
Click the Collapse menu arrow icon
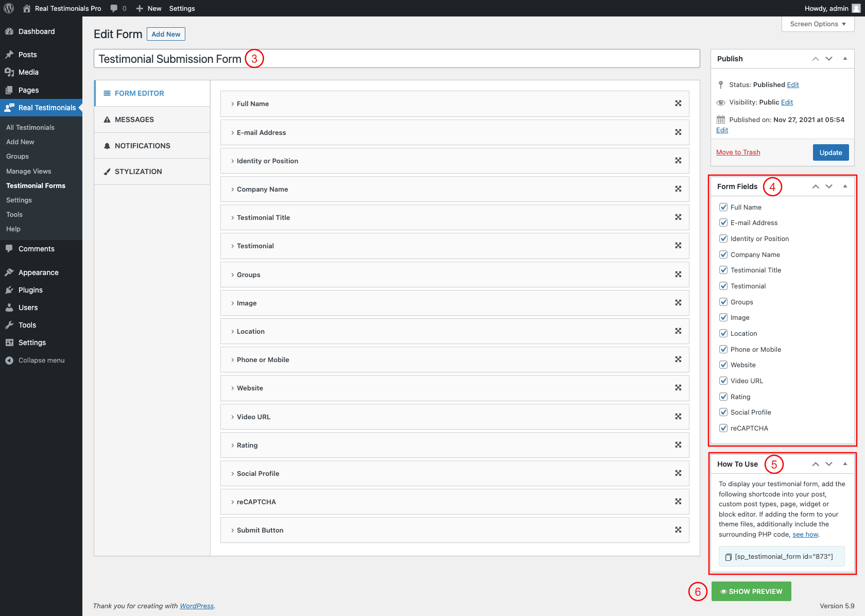(9, 361)
